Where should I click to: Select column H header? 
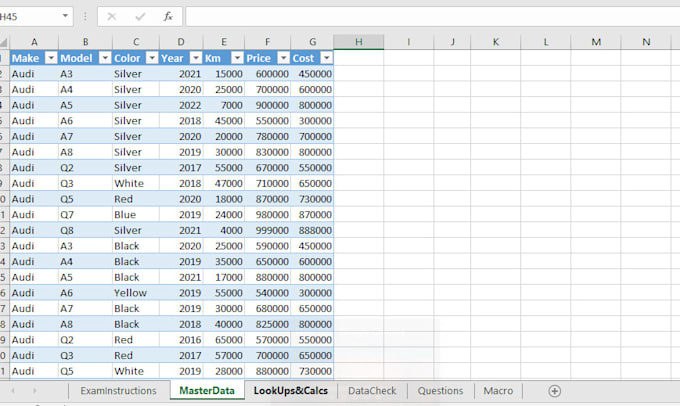(358, 41)
